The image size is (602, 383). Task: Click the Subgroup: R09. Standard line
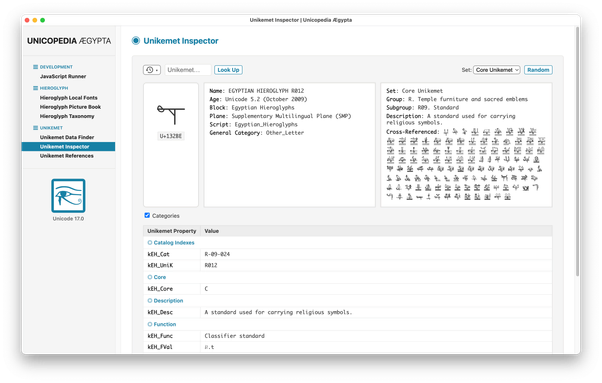click(x=422, y=108)
